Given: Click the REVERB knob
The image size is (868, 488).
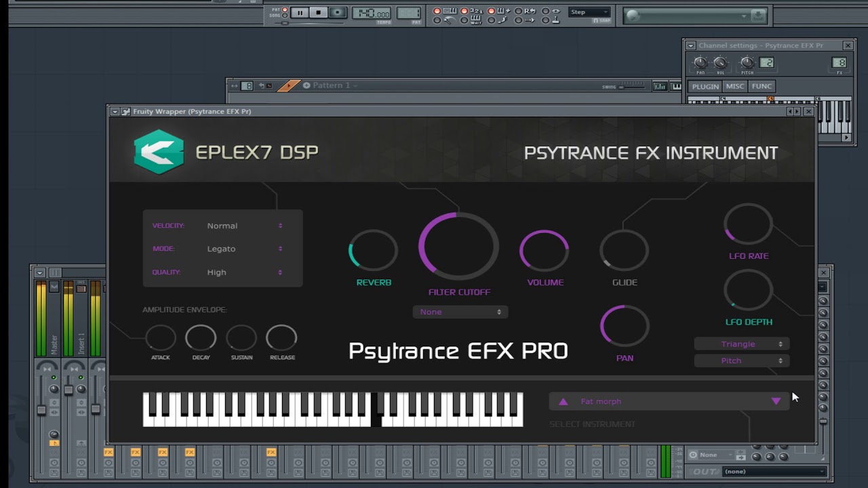Looking at the screenshot, I should tap(373, 251).
